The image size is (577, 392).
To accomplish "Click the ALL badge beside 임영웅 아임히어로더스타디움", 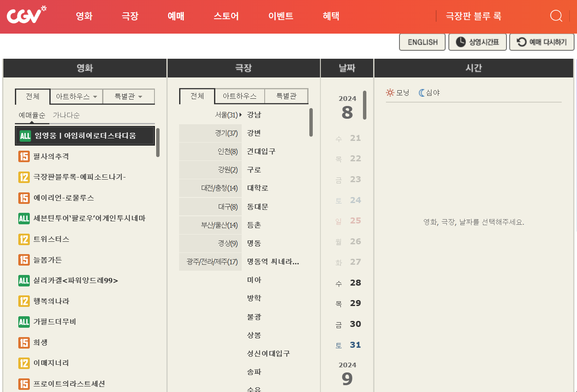I will tap(26, 136).
